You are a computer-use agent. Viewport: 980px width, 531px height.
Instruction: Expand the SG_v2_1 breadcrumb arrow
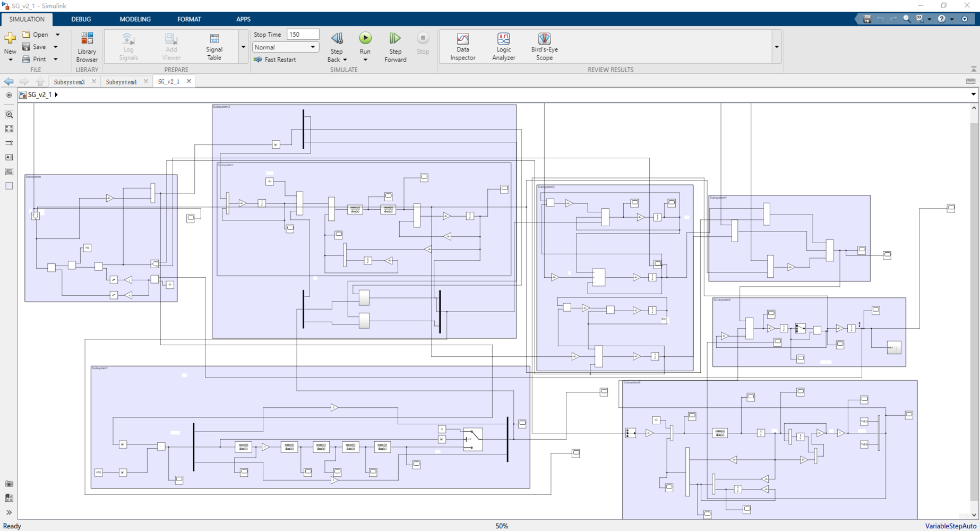[x=56, y=95]
